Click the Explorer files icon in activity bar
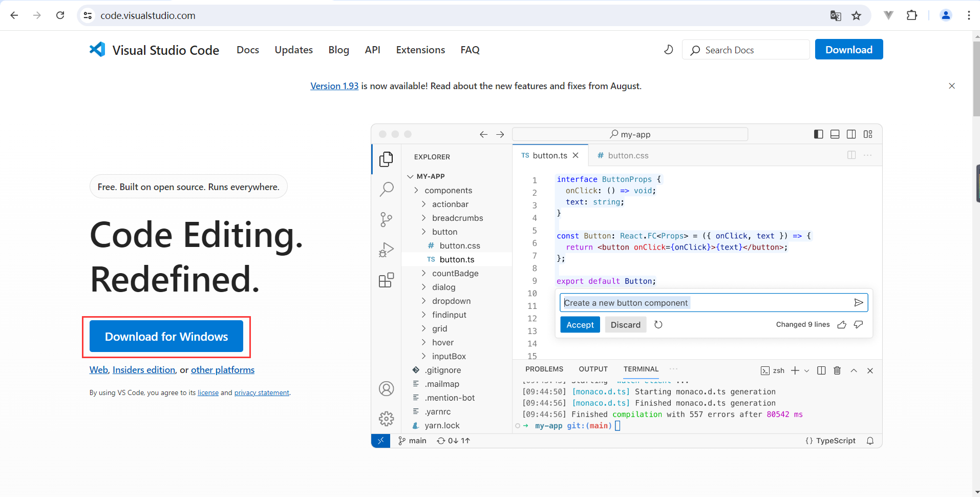The width and height of the screenshot is (980, 497). click(387, 159)
